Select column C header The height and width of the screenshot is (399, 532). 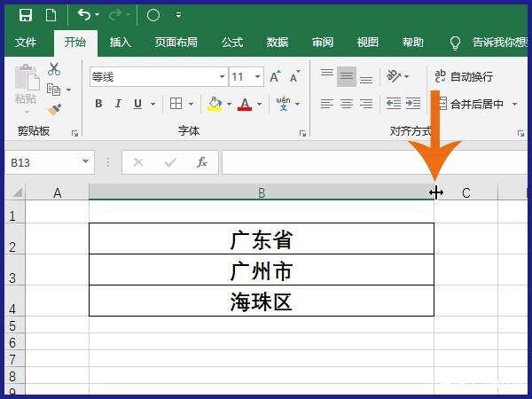pos(465,192)
